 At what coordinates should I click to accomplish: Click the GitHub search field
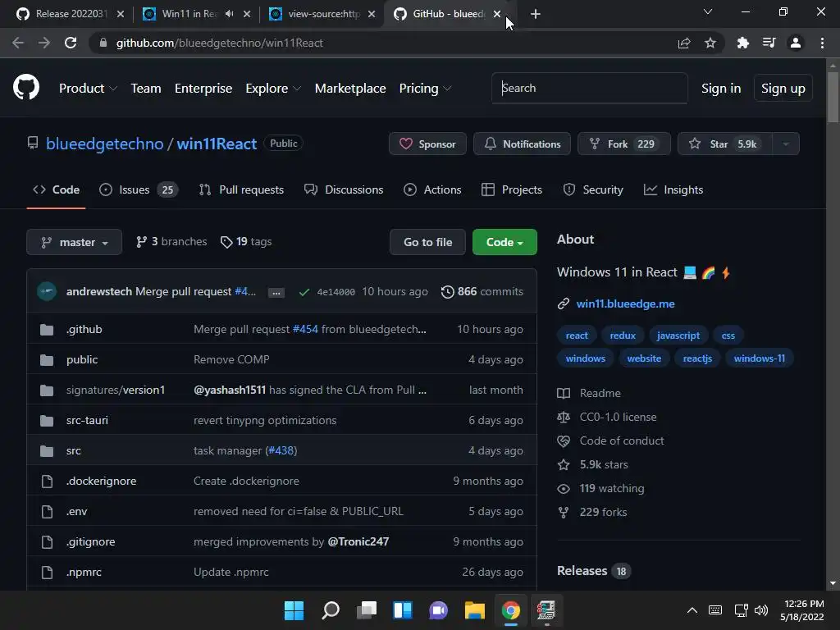click(x=589, y=88)
